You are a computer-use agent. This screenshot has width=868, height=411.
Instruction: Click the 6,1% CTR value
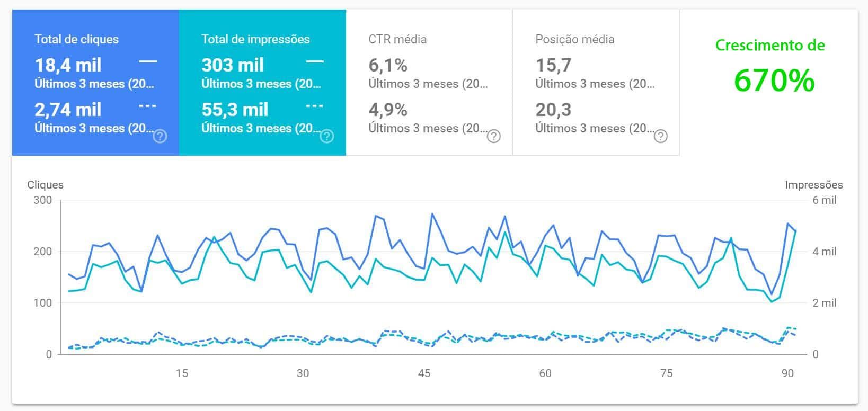coord(388,65)
